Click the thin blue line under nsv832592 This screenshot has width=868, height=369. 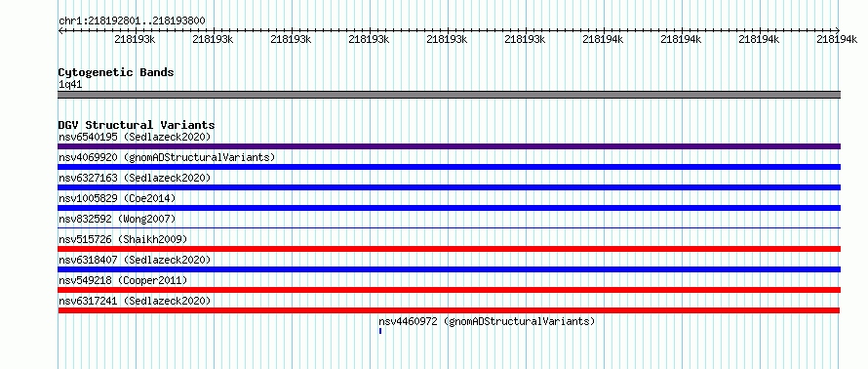449,227
